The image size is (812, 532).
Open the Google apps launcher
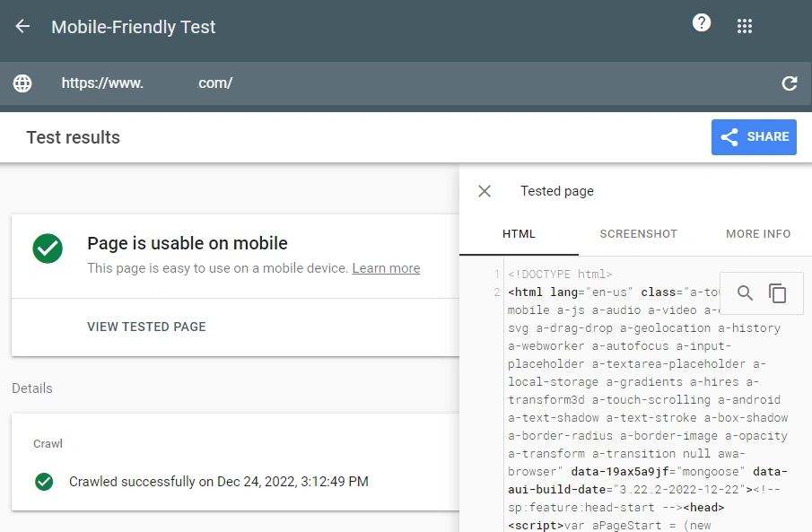click(745, 25)
